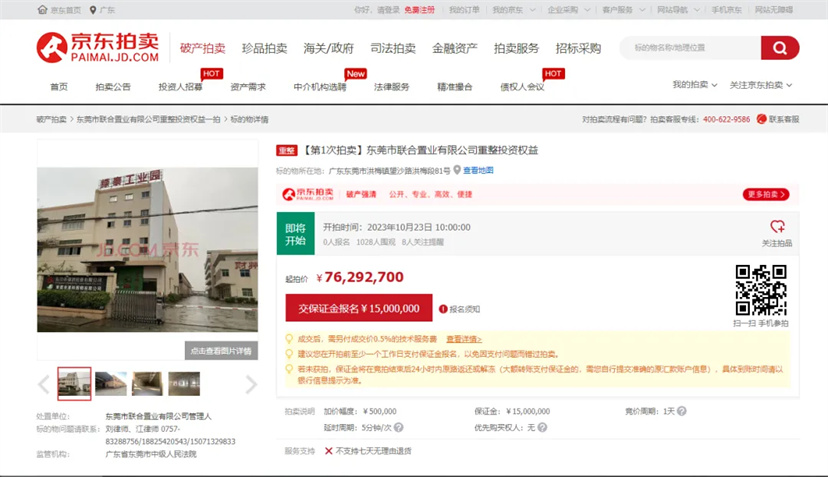Viewport: 828px width, 477px height.
Task: Click the 联系客服 link text
Action: pyautogui.click(x=784, y=119)
